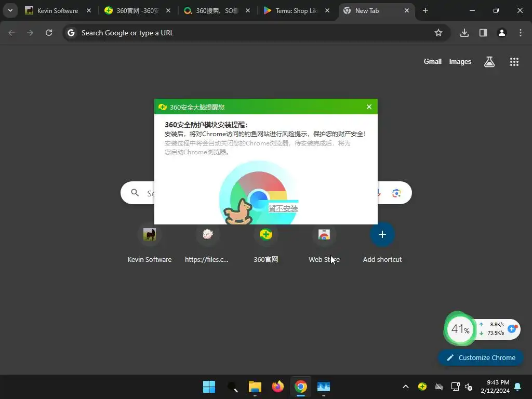This screenshot has width=532, height=399.
Task: Click the muted volume tray icon
Action: tap(469, 387)
